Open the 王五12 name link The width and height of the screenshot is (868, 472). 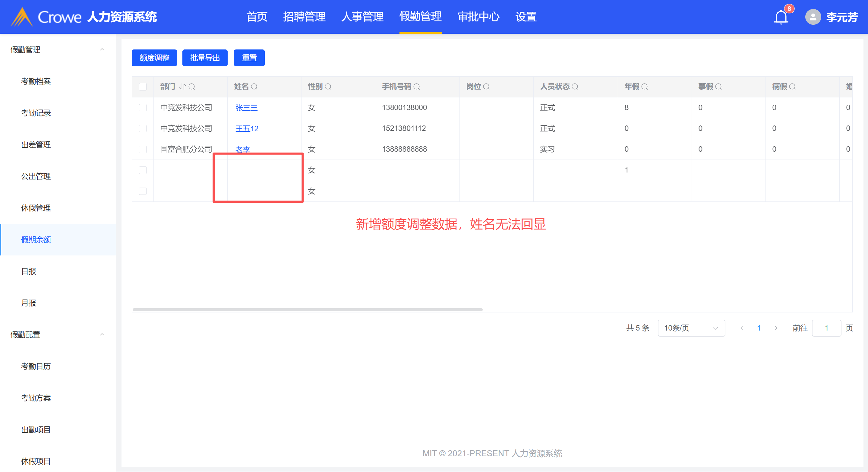[247, 128]
